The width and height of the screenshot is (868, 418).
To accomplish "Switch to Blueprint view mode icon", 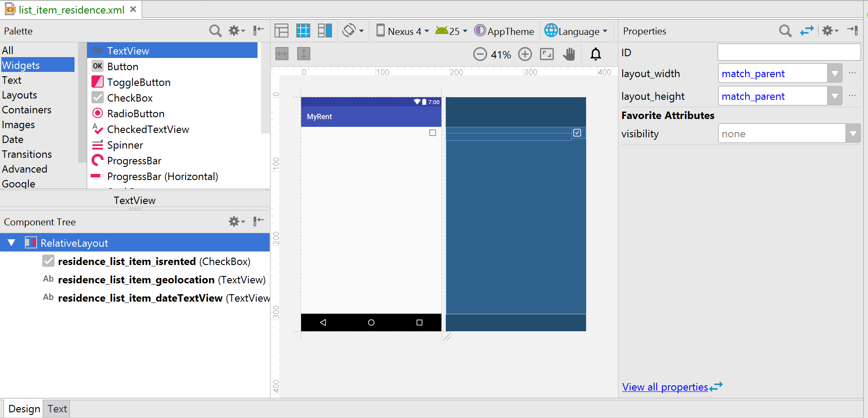I will [x=303, y=31].
